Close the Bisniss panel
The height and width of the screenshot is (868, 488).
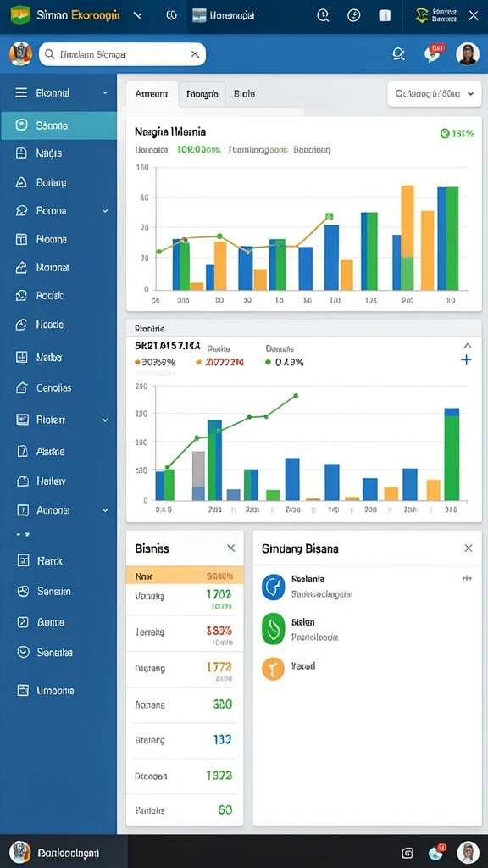(x=231, y=548)
